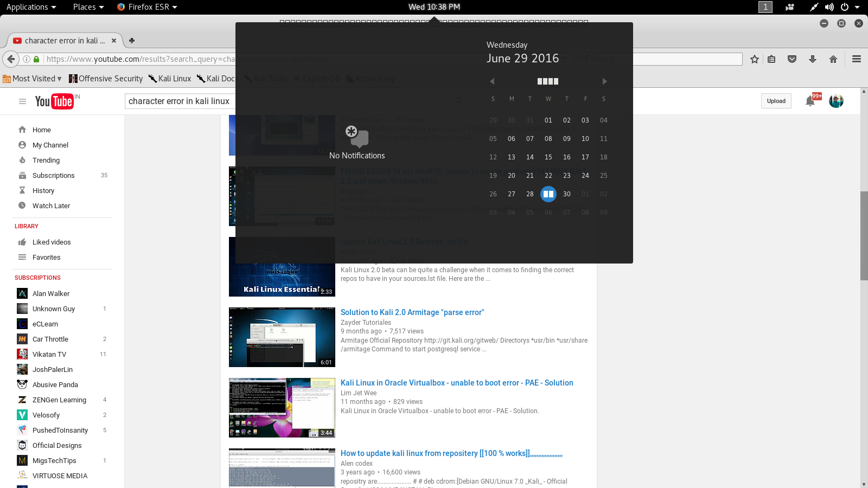Open the Firefox hamburger menu
This screenshot has width=868, height=488.
(857, 59)
